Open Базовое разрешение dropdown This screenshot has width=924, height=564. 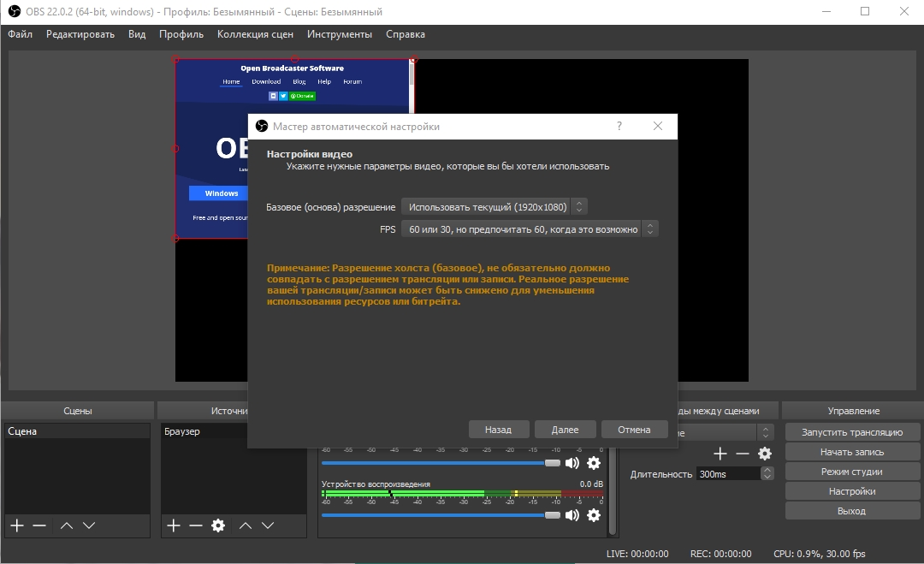click(495, 207)
